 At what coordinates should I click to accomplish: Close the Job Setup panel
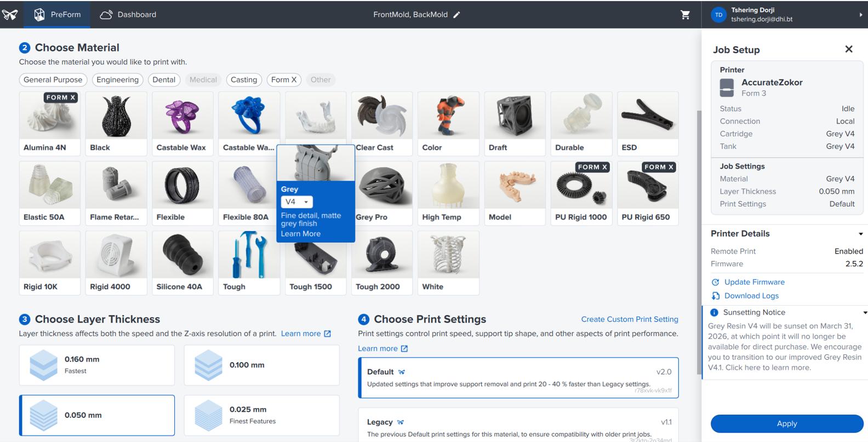pos(849,49)
